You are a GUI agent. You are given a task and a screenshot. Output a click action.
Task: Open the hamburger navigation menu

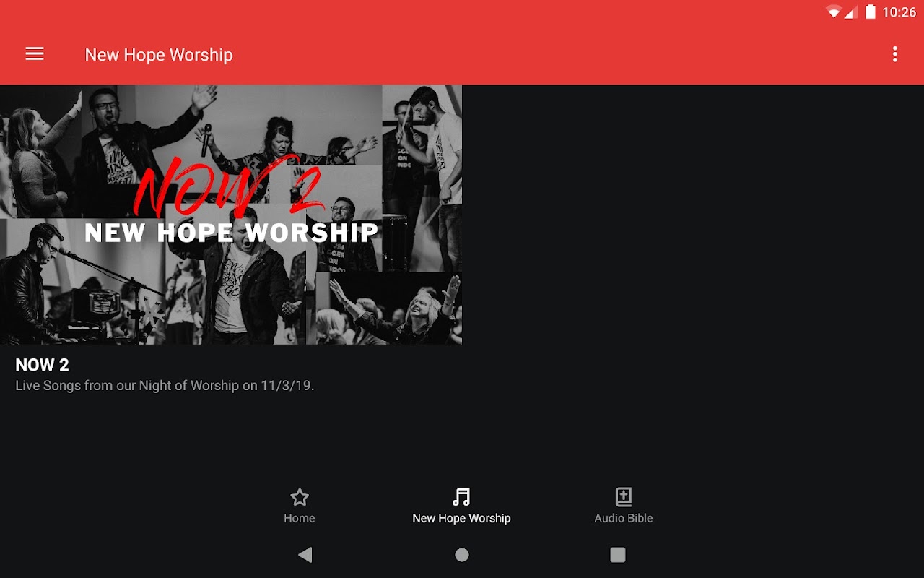[x=35, y=54]
